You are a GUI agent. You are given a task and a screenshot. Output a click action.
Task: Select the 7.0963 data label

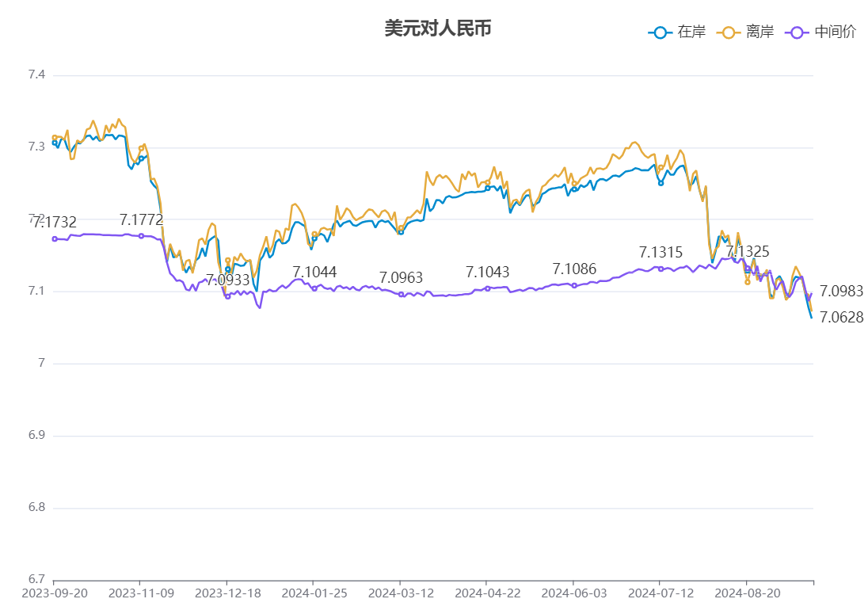pos(401,277)
